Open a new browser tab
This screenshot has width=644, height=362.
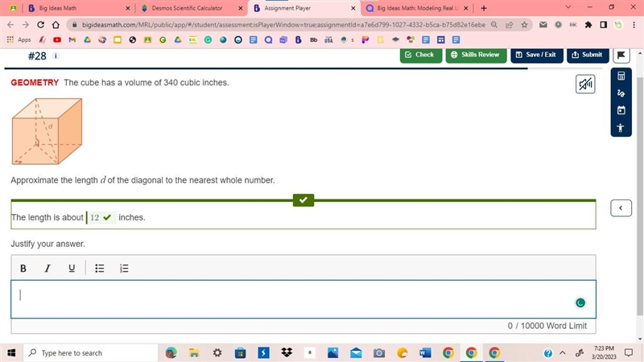click(x=484, y=8)
